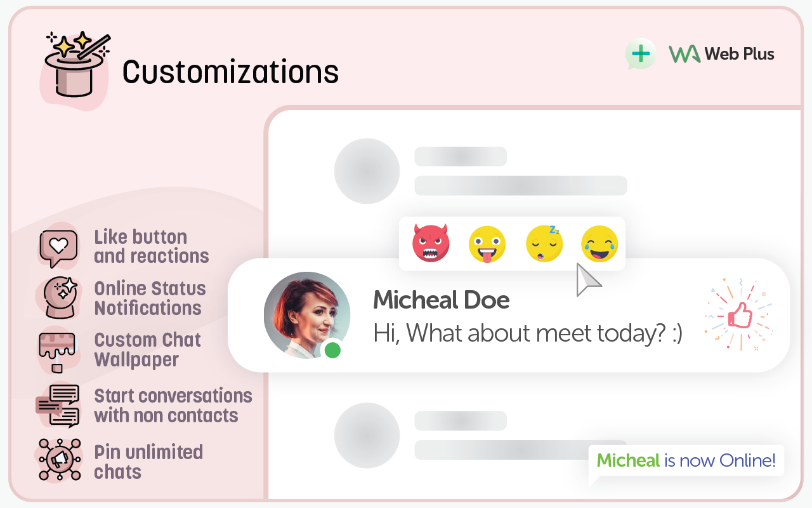Open Micheal Doe's profile picture
Viewport: 812px width, 508px height.
click(x=307, y=315)
